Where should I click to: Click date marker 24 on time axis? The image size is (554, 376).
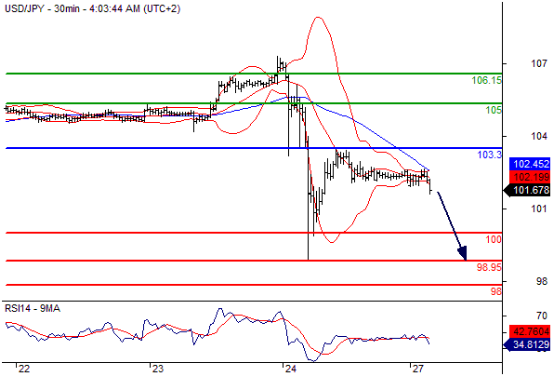point(290,369)
